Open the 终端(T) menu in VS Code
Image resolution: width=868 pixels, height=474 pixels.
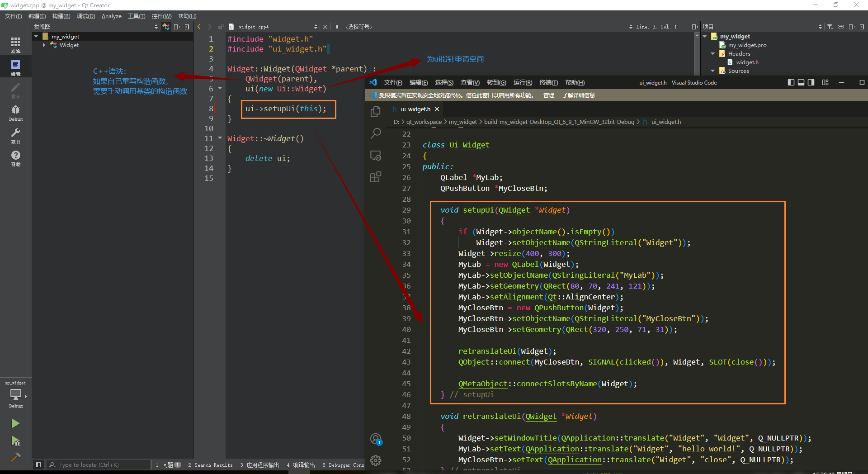coord(548,82)
